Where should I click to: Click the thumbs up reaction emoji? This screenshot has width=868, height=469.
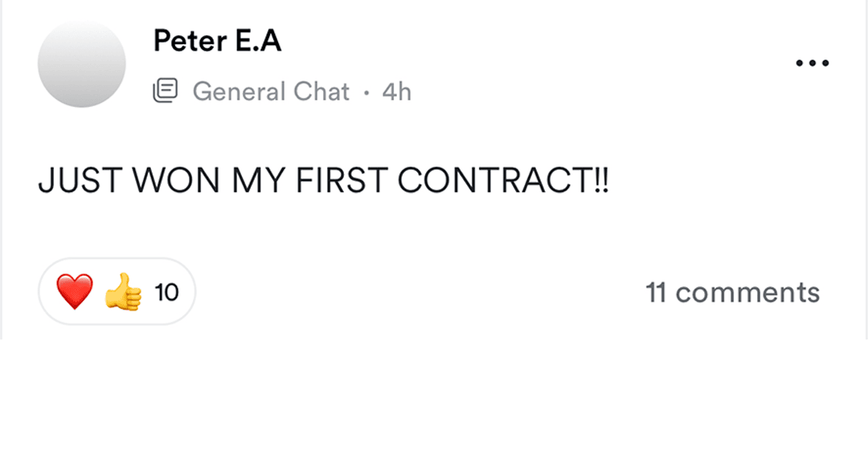click(123, 291)
